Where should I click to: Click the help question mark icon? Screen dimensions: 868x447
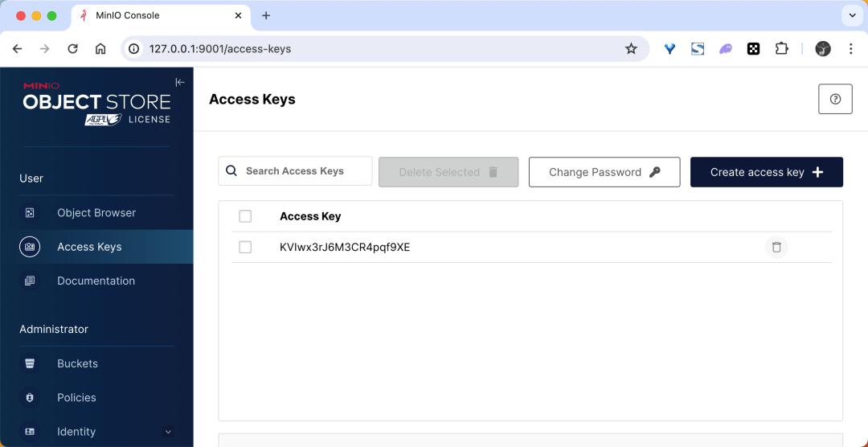(835, 99)
